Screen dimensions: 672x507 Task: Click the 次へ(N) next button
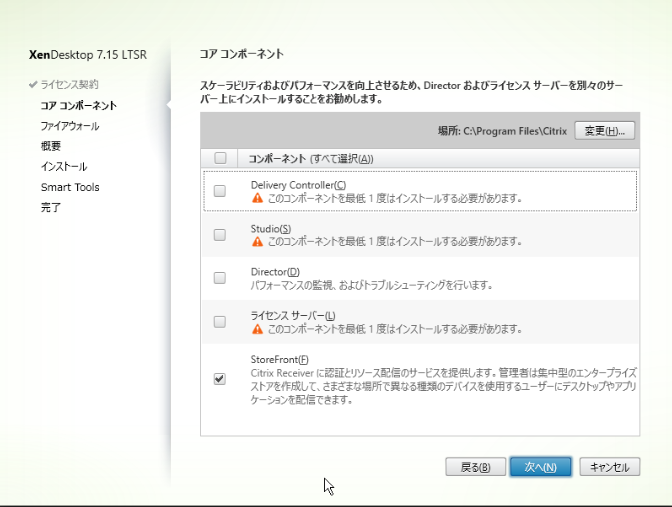(540, 467)
